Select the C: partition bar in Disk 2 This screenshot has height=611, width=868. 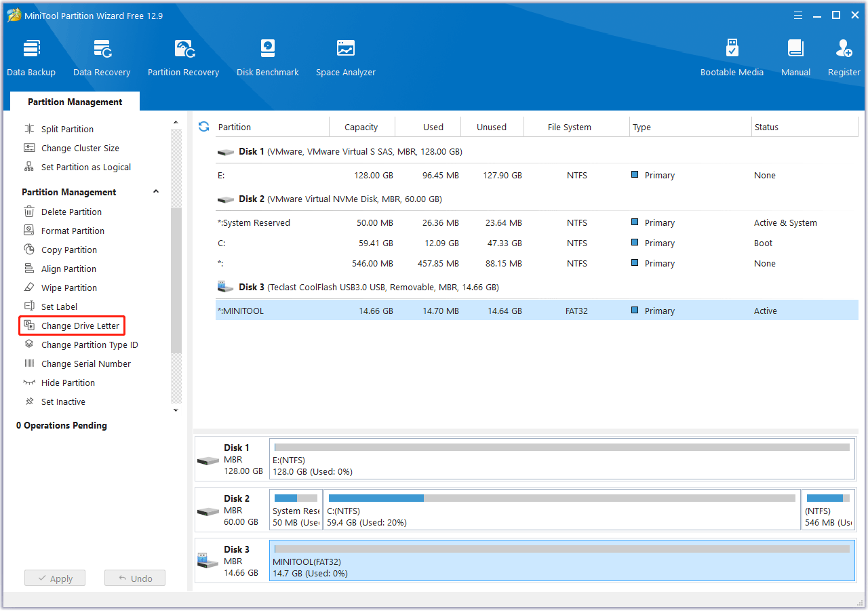point(561,510)
